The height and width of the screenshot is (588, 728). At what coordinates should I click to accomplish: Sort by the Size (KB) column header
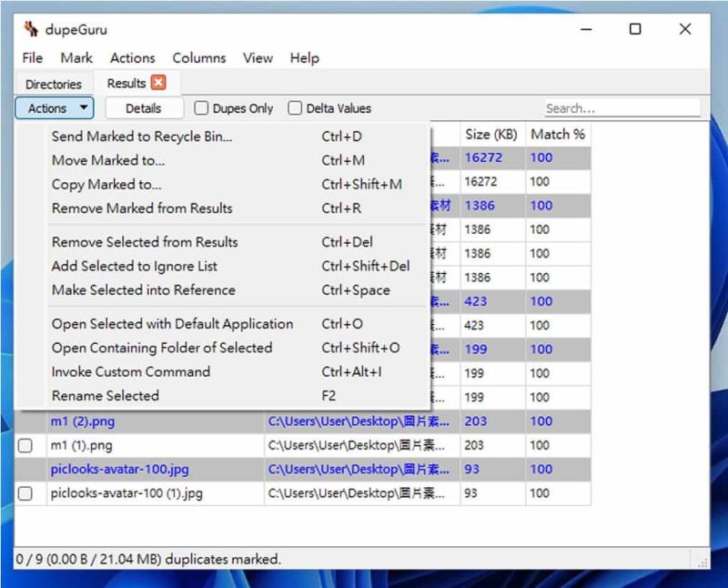pyautogui.click(x=491, y=134)
